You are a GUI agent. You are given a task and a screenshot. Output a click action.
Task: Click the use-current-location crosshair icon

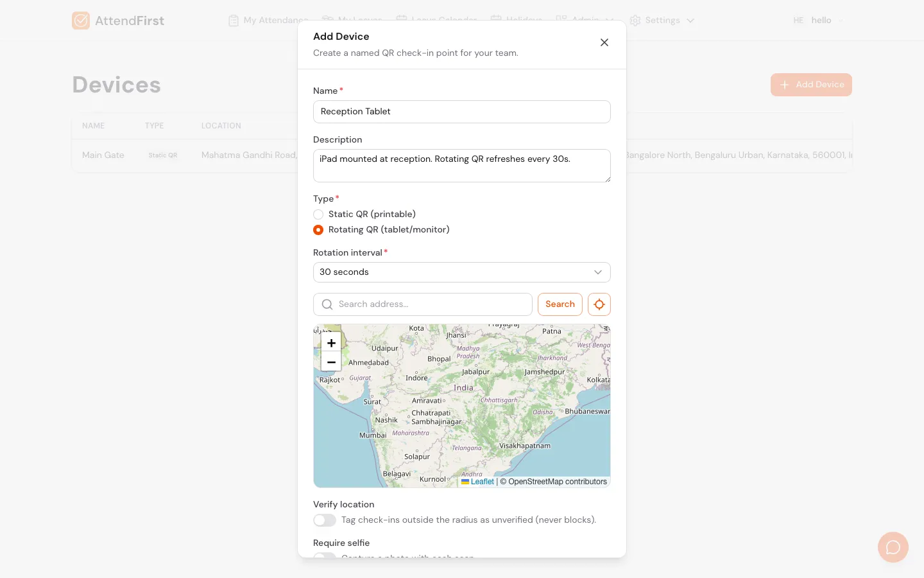click(599, 304)
